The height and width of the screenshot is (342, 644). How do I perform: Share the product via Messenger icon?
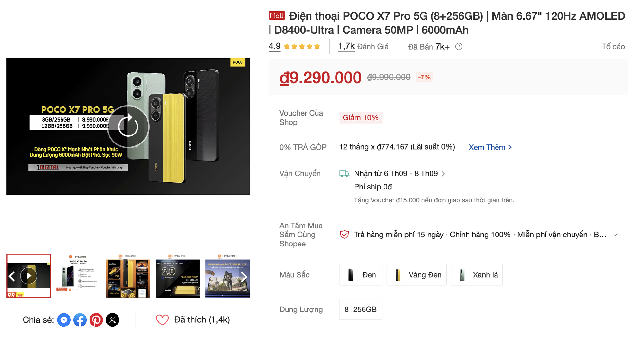(x=64, y=320)
